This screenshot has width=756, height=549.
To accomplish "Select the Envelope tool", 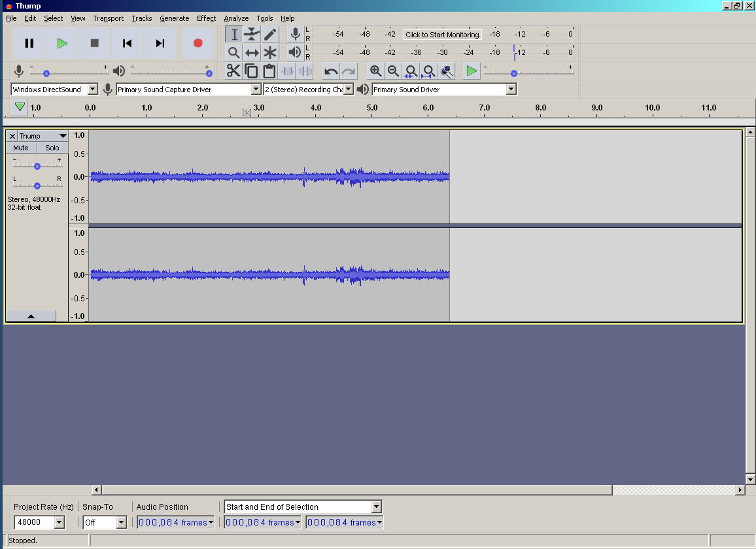I will click(252, 35).
